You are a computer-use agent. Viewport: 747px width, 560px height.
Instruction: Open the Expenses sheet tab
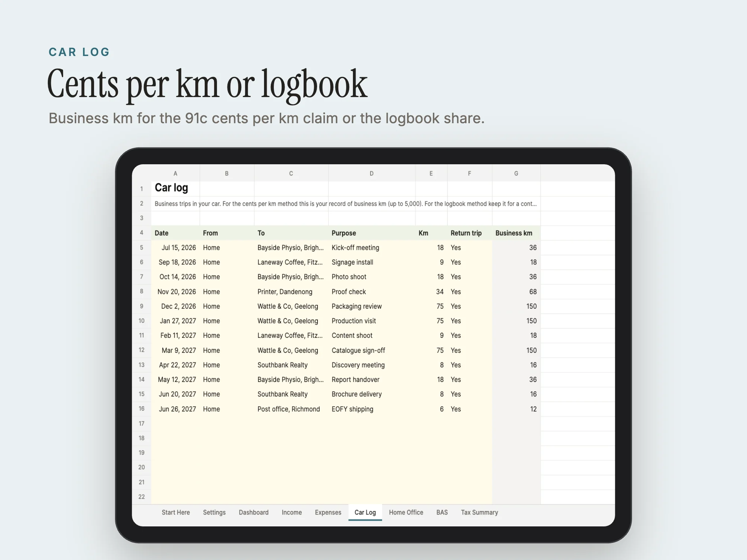tap(328, 512)
